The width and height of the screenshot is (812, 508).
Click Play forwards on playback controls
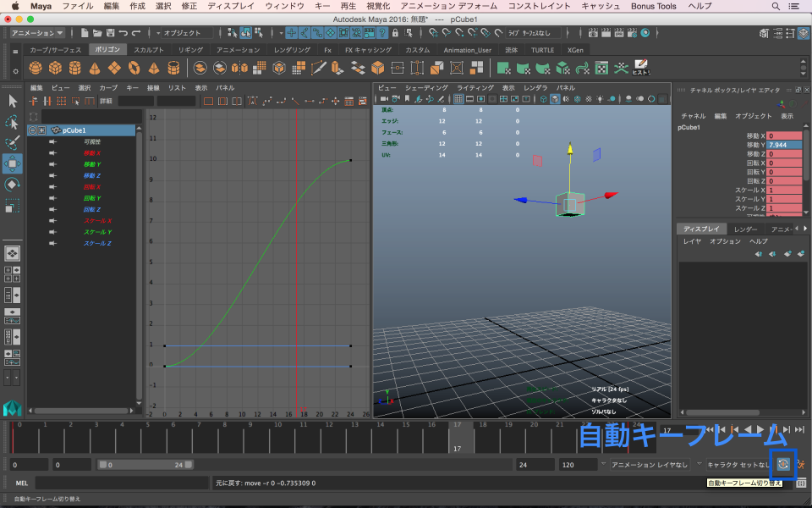pyautogui.click(x=760, y=430)
